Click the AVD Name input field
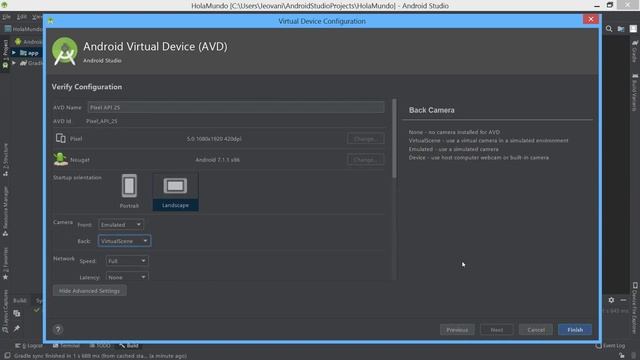Viewport: 640px width, 360px height. [x=236, y=107]
